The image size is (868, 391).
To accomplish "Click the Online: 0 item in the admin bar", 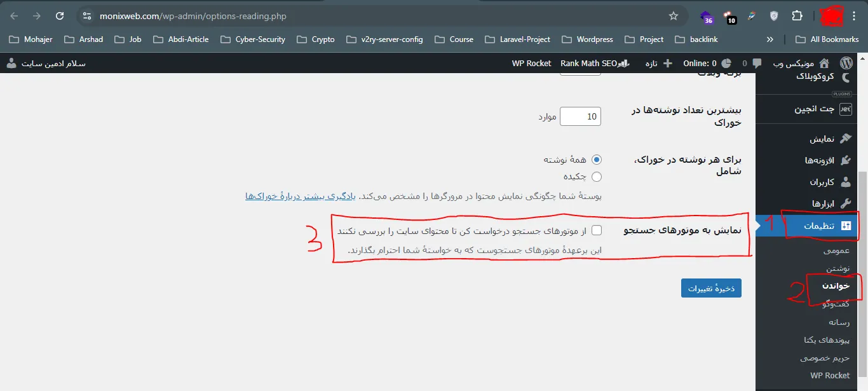I will click(706, 63).
